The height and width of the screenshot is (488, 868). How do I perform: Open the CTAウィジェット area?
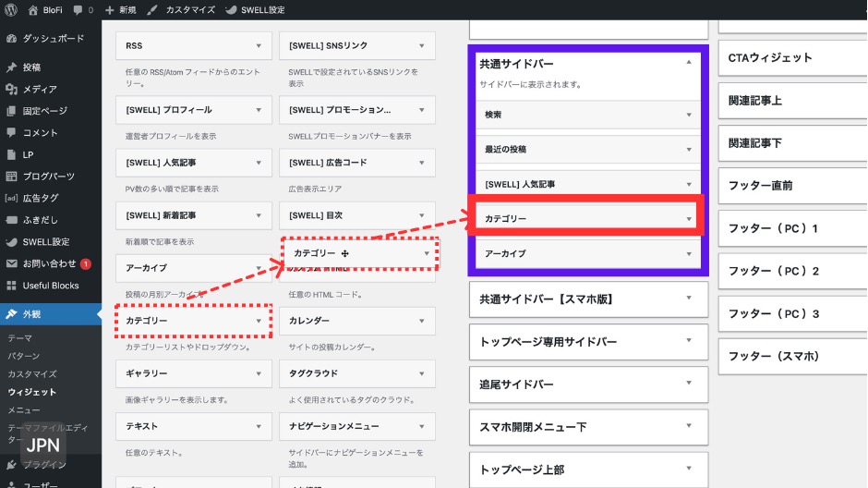pyautogui.click(x=792, y=57)
